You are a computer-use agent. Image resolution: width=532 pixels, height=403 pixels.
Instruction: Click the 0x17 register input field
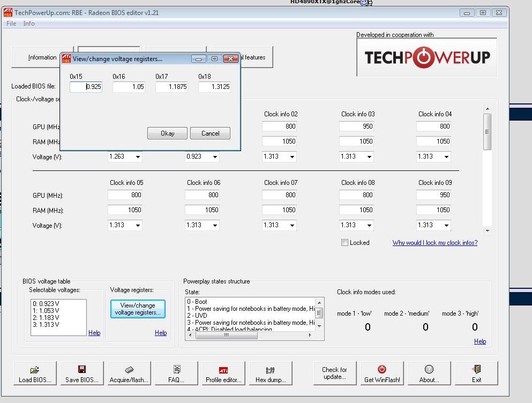point(171,87)
